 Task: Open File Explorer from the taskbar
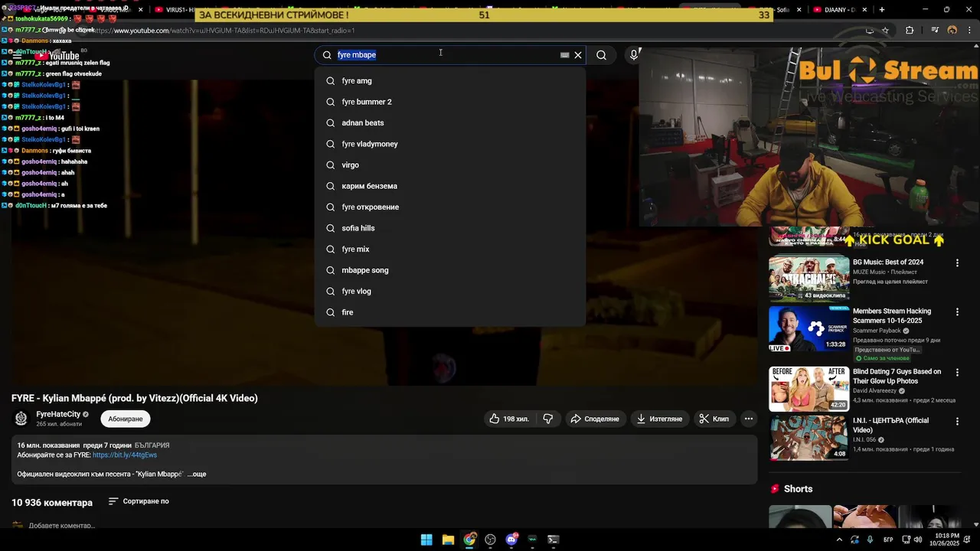coord(448,540)
